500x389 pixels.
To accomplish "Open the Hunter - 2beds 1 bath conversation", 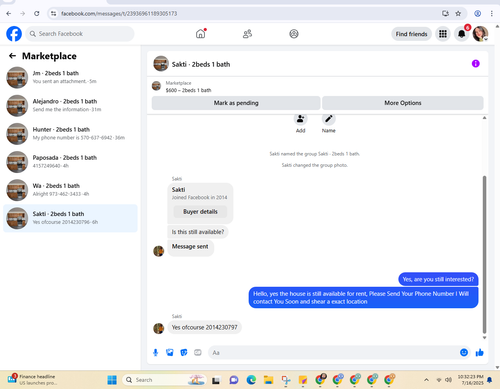I will click(x=70, y=134).
